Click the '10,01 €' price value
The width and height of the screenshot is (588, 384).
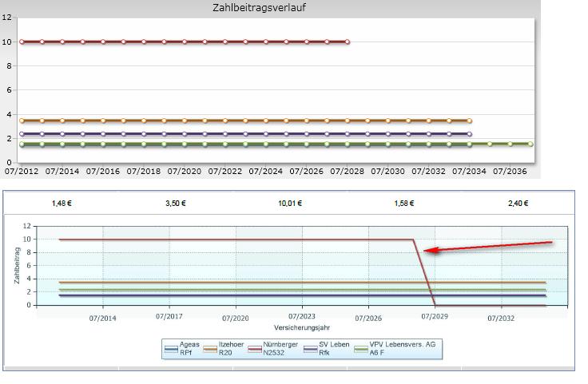click(290, 204)
